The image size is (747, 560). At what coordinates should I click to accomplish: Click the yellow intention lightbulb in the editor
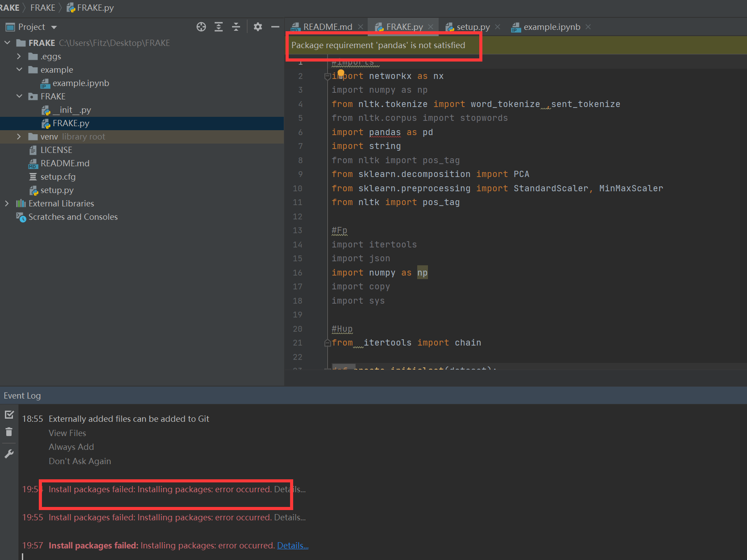click(x=341, y=73)
